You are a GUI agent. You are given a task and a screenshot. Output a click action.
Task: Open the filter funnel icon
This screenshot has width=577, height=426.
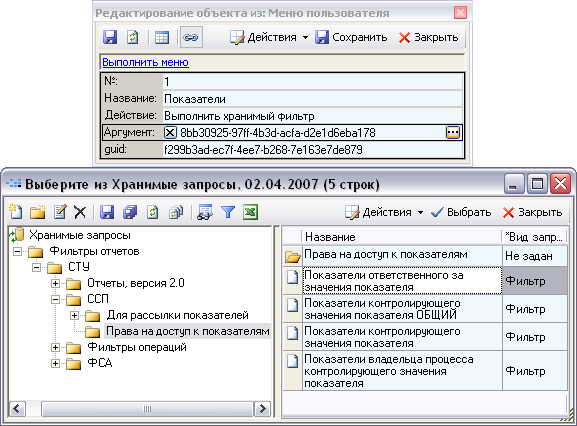click(228, 212)
